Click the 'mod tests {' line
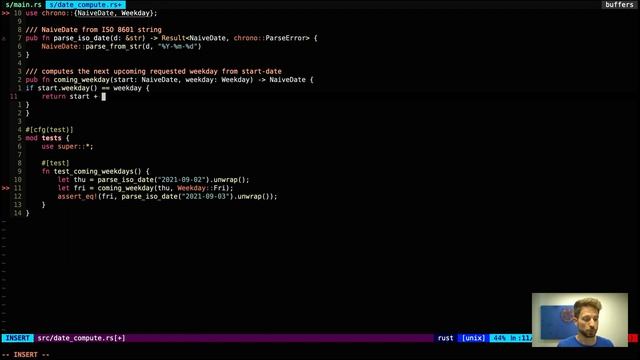 tap(47, 138)
